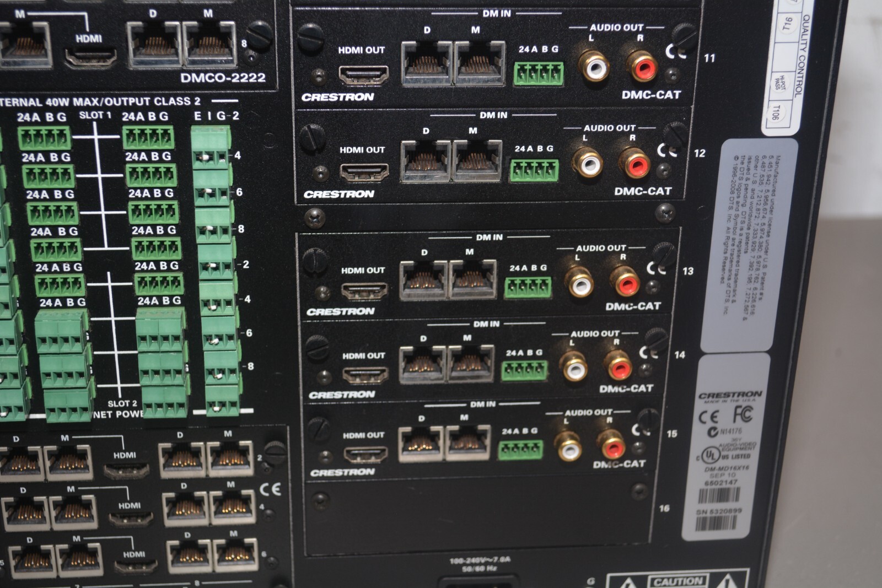Click the 'D' RJ45 port on card 13

(x=424, y=280)
